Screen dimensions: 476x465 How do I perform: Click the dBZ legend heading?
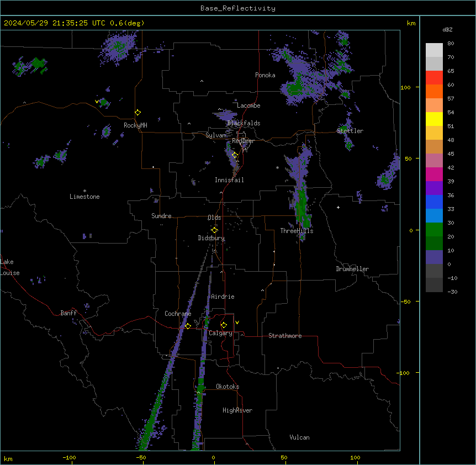point(447,30)
